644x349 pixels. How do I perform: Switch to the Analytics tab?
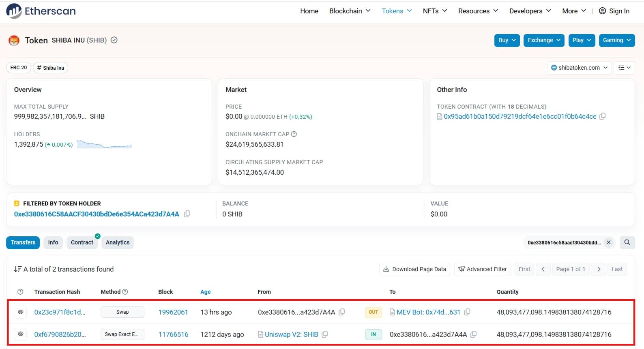(x=118, y=242)
